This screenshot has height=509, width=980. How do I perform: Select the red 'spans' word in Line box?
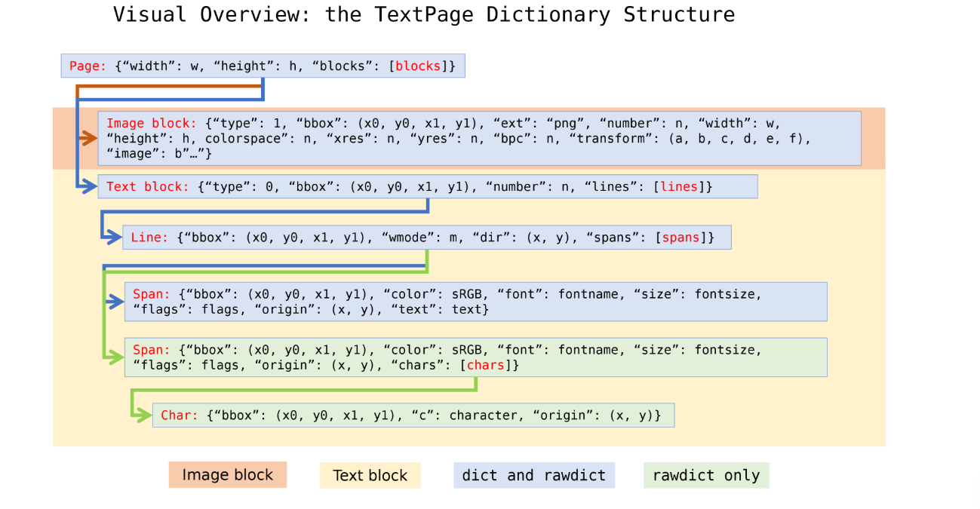click(682, 238)
